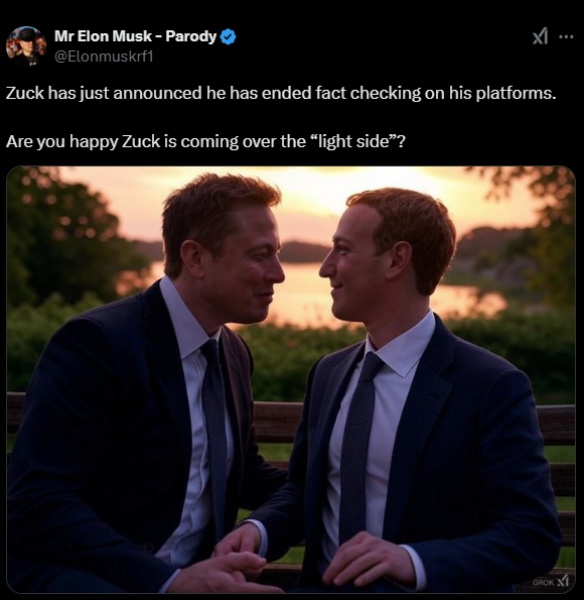This screenshot has width=584, height=600.
Task: Click the fact checking announcement sentence
Action: point(281,93)
